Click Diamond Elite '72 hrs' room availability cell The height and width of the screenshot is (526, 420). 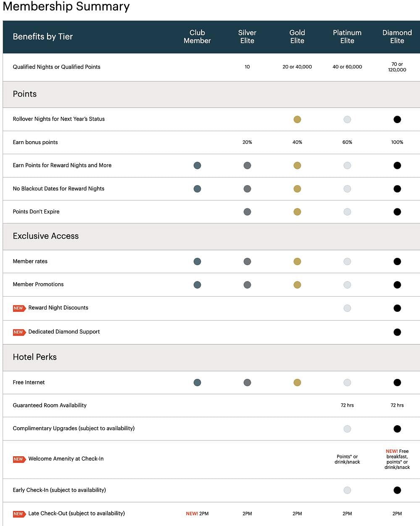click(397, 405)
